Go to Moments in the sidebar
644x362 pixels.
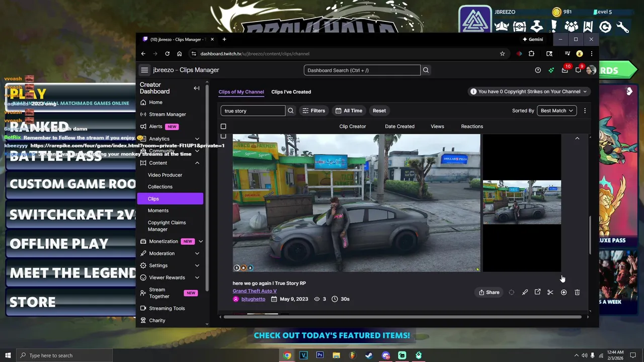[x=158, y=211]
